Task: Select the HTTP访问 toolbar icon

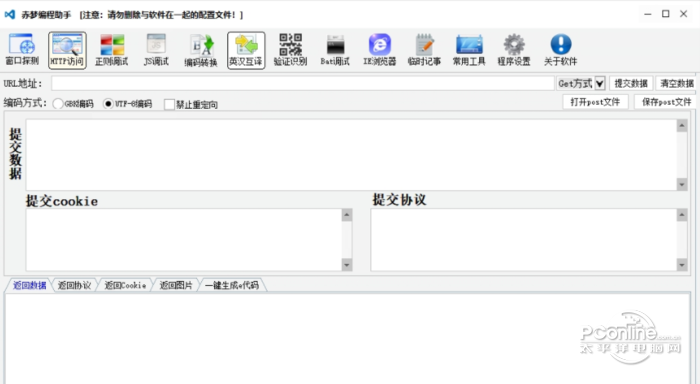Action: click(67, 50)
